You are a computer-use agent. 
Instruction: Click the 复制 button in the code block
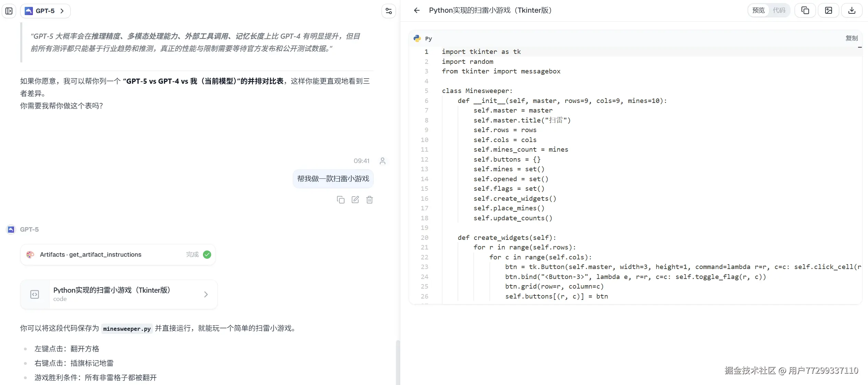coord(853,38)
